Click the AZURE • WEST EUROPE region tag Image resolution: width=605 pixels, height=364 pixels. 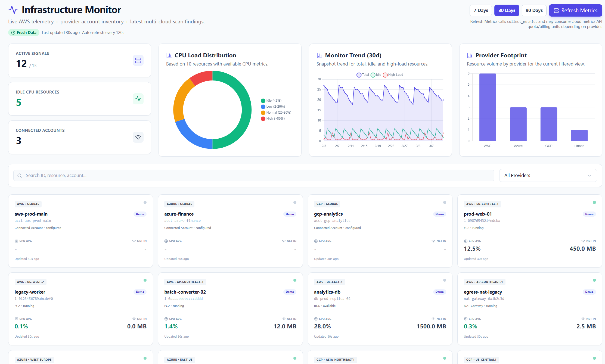click(34, 360)
